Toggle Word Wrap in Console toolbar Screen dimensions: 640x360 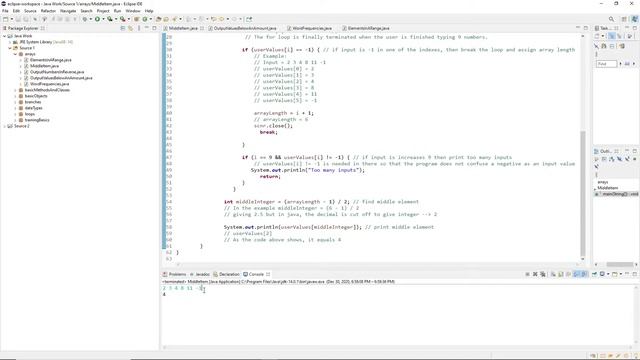click(568, 274)
